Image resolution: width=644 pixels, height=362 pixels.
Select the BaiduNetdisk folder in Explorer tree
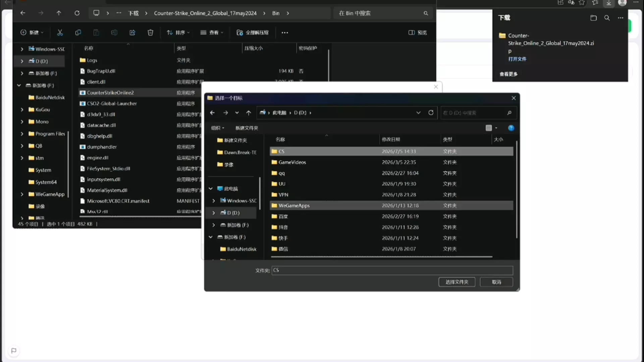[x=47, y=98]
